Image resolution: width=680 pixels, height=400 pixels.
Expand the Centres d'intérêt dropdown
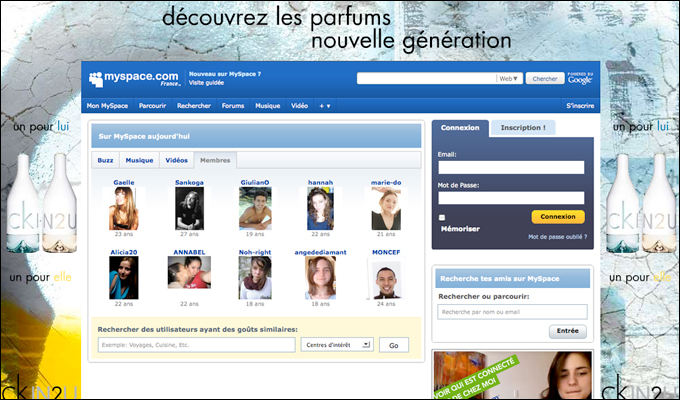pyautogui.click(x=337, y=345)
